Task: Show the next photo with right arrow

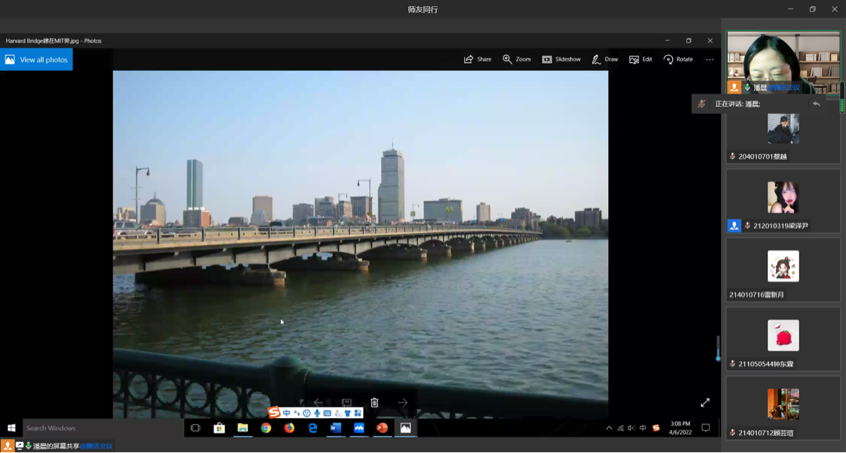Action: (x=403, y=403)
